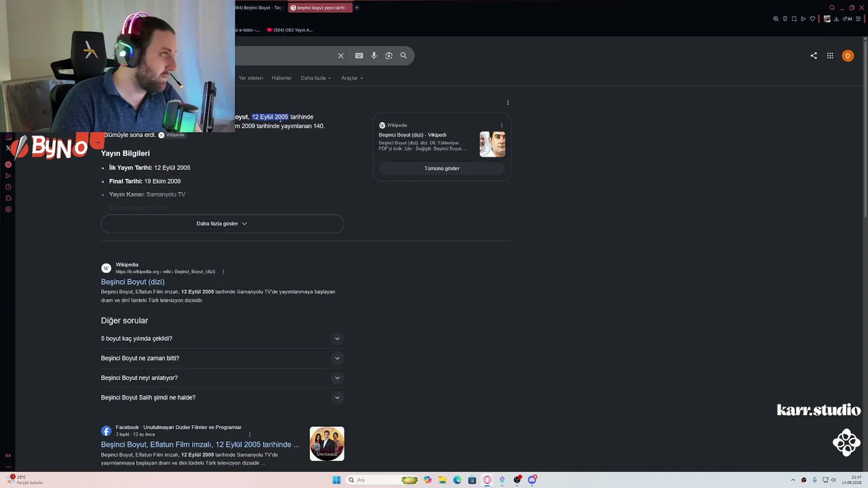Open the 'Araçlar' tools dropdown
Image resolution: width=868 pixels, height=488 pixels.
tap(352, 78)
